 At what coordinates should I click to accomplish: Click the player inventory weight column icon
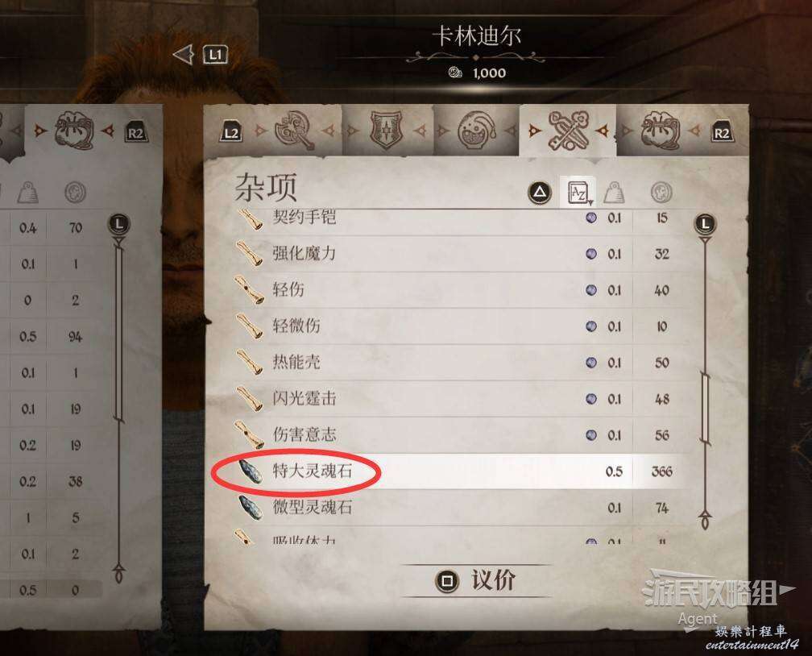[28, 193]
